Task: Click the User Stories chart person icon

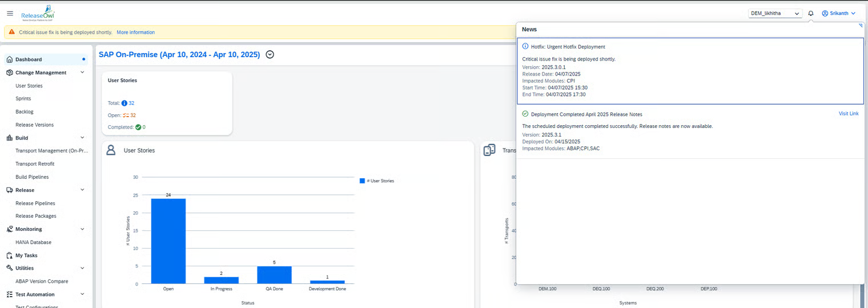Action: pos(111,150)
